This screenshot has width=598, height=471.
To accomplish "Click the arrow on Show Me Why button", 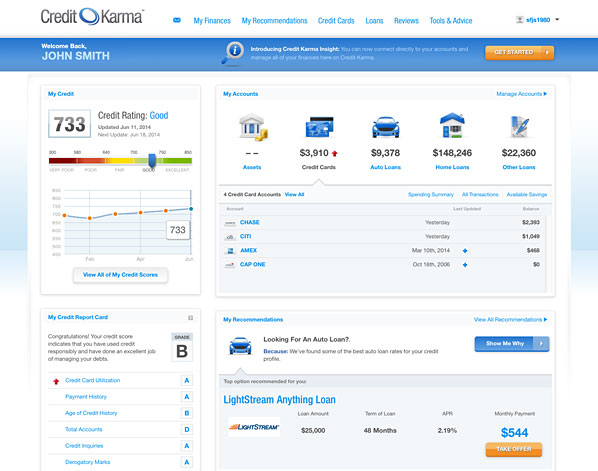I will point(541,344).
